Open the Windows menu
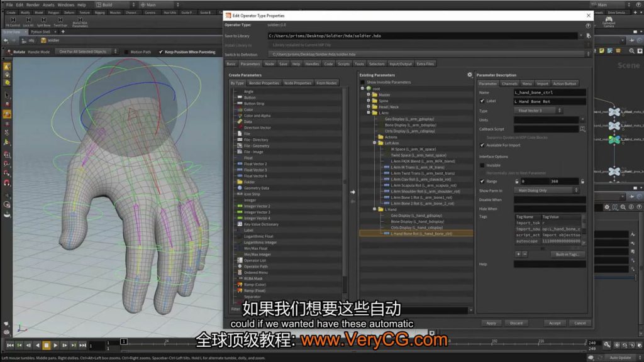644x362 pixels. [x=65, y=5]
